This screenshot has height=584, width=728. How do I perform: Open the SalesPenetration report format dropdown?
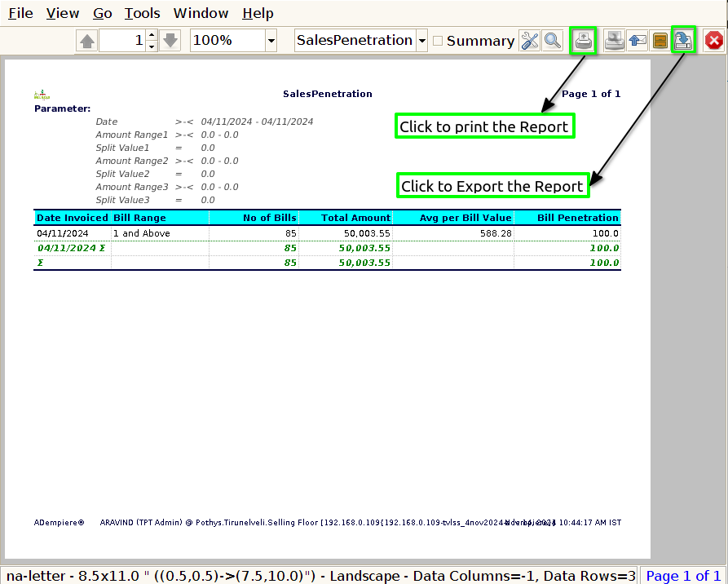[421, 41]
